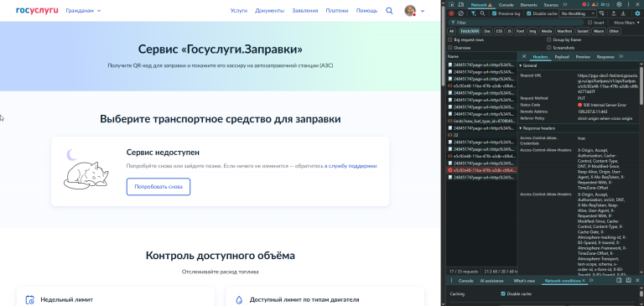Image resolution: width=644 pixels, height=306 pixels.
Task: Select the red failed e5c92e48 request
Action: (482, 170)
